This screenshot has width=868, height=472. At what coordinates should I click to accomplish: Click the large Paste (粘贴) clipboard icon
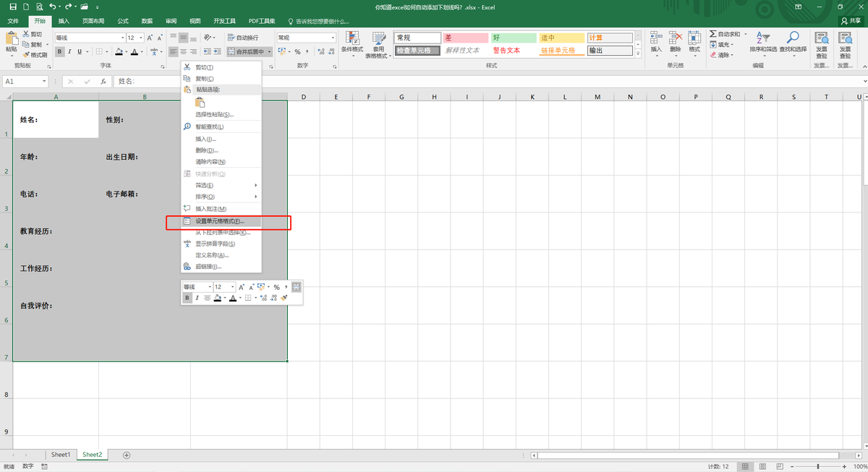pyautogui.click(x=11, y=38)
